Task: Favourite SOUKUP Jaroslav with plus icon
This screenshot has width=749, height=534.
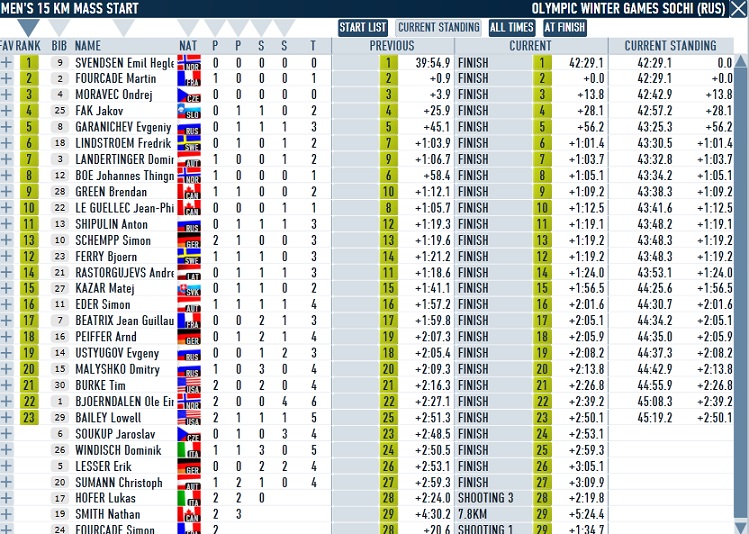Action: (6, 434)
